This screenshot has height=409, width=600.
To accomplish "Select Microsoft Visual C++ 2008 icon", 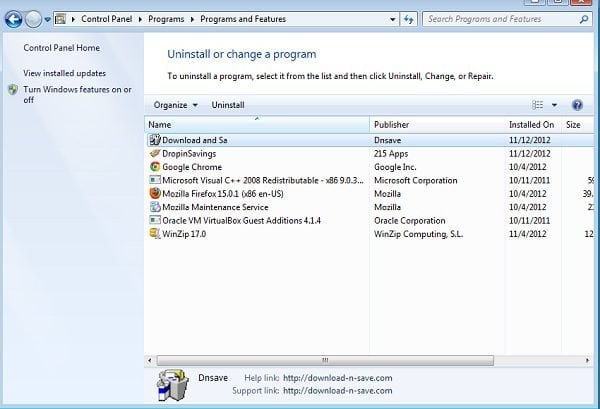I will point(155,180).
